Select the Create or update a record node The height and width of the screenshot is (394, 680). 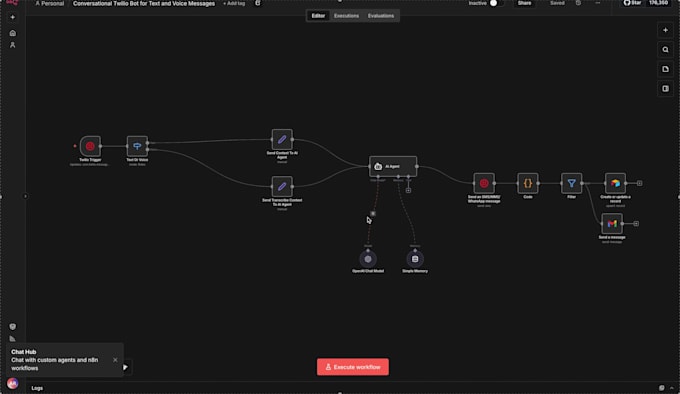[615, 183]
